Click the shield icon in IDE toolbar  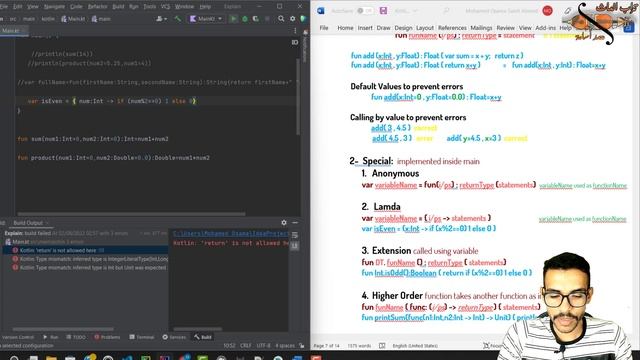(303, 19)
